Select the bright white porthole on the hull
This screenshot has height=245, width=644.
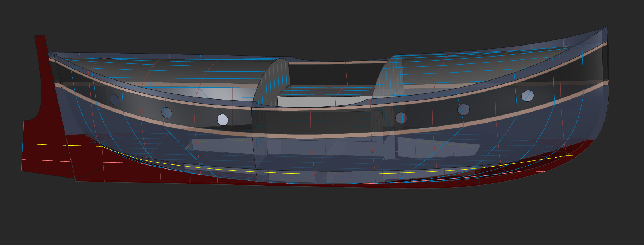click(223, 120)
